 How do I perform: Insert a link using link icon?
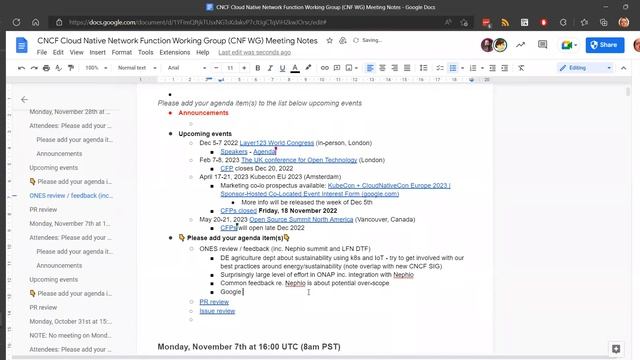coord(324,68)
